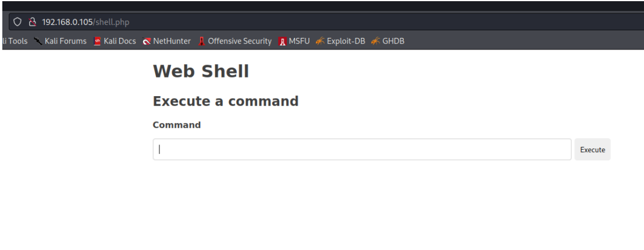Open the Kali Docs bookmark text label

click(120, 41)
